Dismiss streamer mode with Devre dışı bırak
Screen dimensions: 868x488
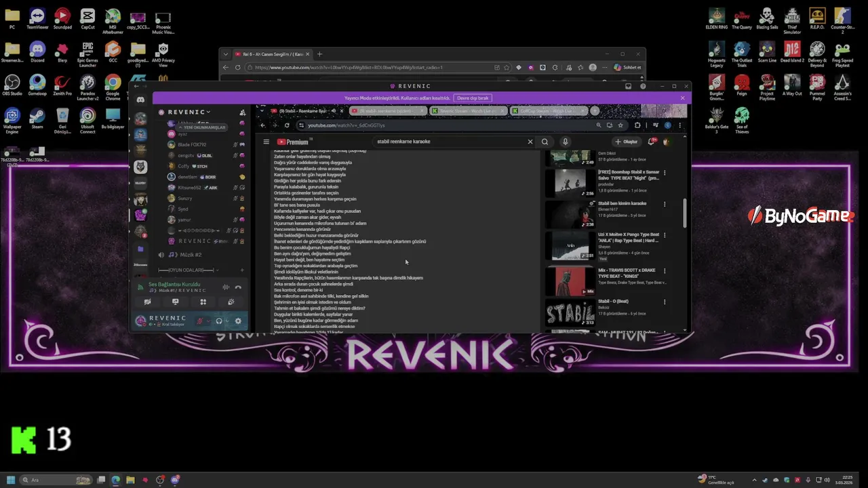pyautogui.click(x=473, y=98)
